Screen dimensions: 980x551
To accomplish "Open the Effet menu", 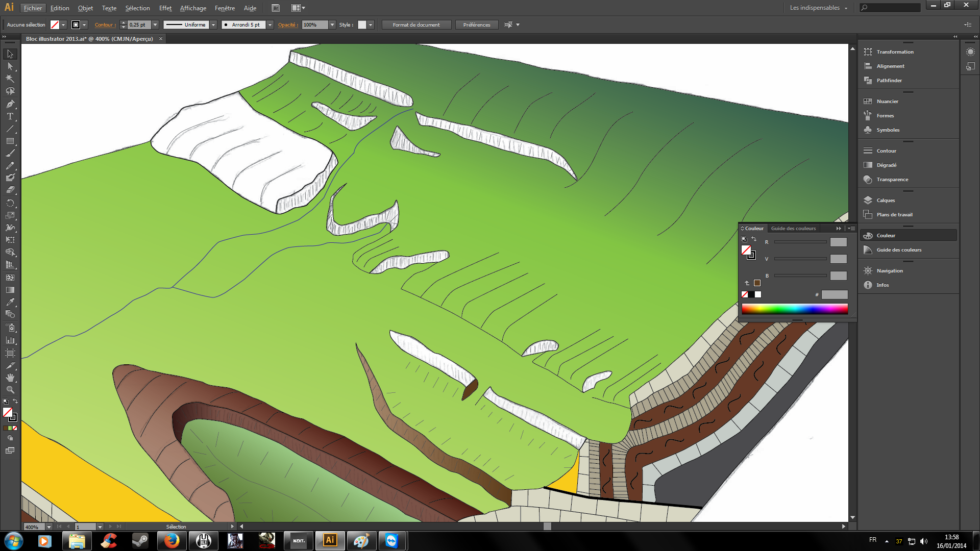I will (165, 8).
